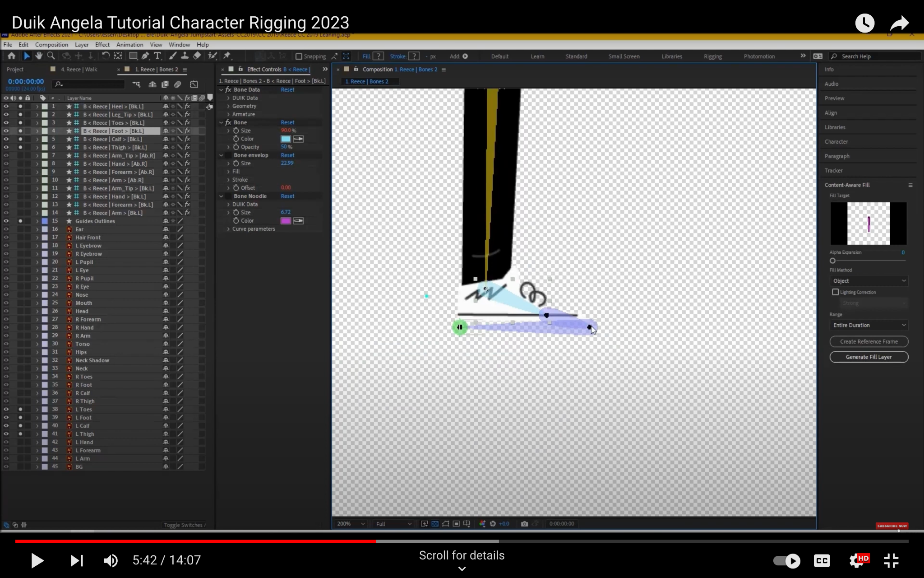Reset the Bone Noodle effect
This screenshot has width=924, height=578.
coord(287,196)
